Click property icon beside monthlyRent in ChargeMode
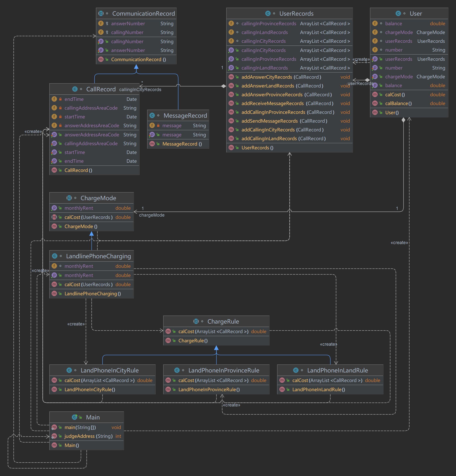456x476 pixels. 54,208
